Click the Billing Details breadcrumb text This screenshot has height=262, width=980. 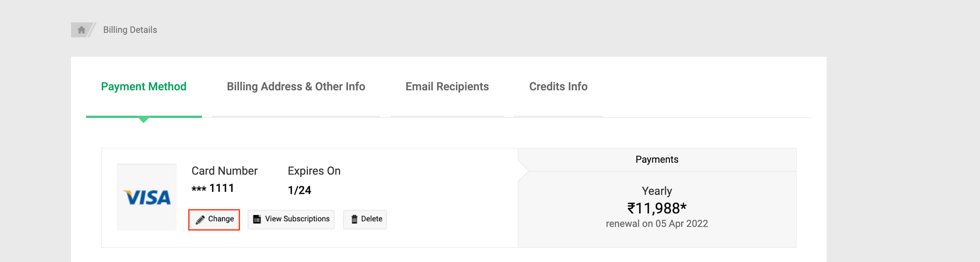click(x=130, y=29)
